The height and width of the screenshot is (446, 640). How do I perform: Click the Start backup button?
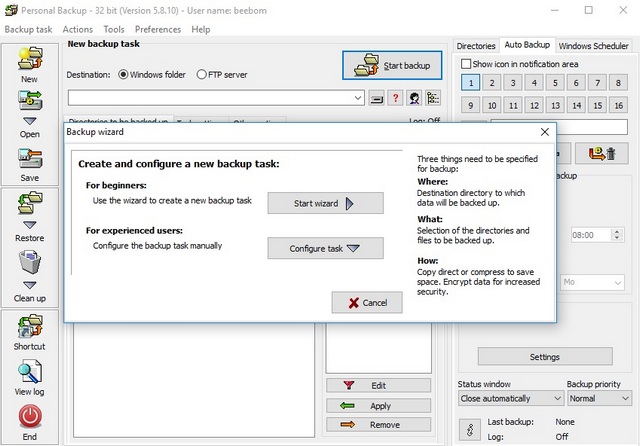pyautogui.click(x=392, y=65)
